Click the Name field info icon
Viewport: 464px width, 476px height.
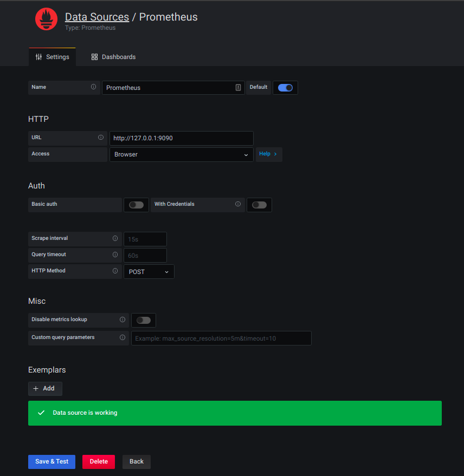(x=94, y=87)
